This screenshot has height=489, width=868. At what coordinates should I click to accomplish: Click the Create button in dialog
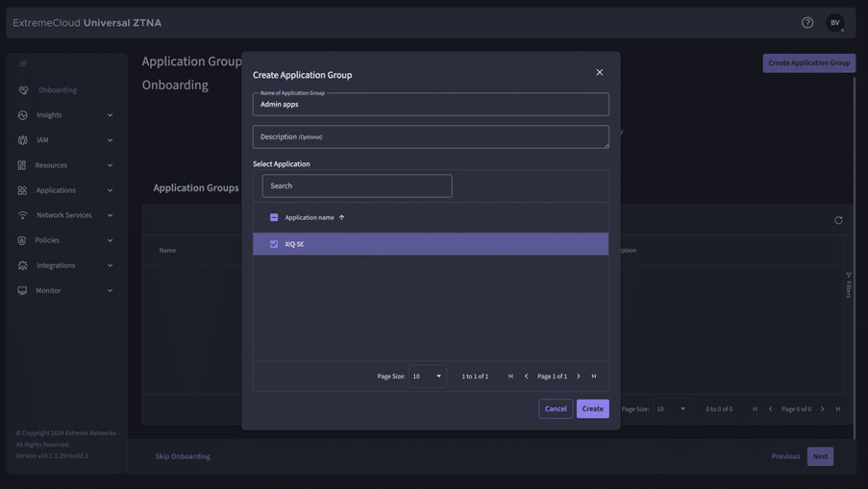592,409
